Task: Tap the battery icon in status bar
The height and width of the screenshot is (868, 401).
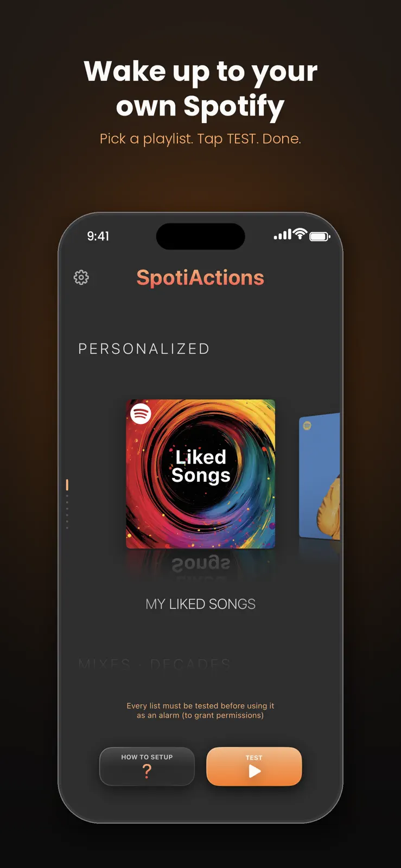Action: pyautogui.click(x=320, y=236)
